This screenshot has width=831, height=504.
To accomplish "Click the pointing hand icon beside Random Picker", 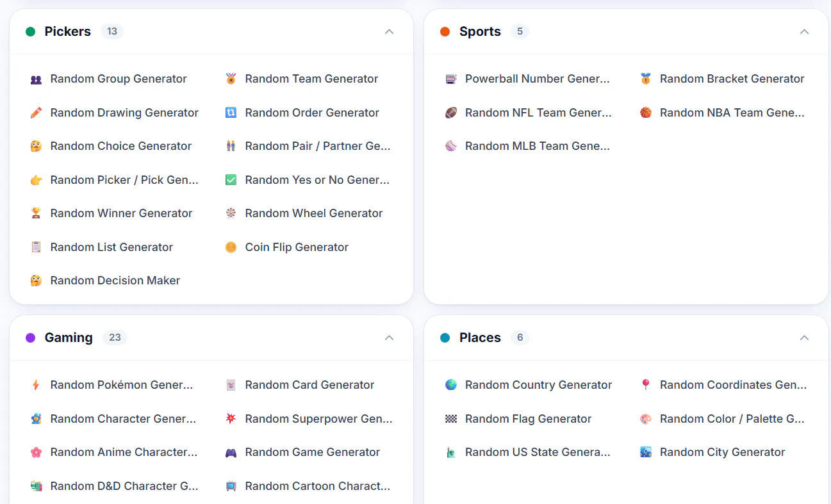I will pyautogui.click(x=36, y=180).
